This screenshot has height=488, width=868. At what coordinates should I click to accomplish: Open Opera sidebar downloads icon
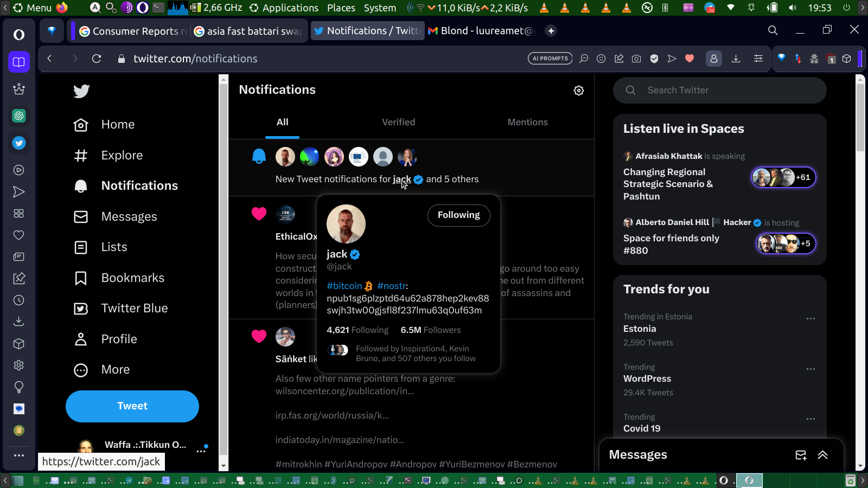19,322
